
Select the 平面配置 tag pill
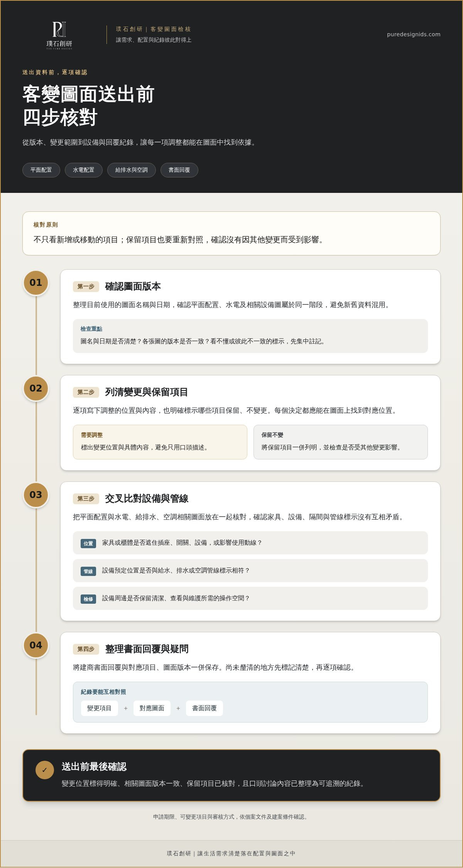coord(41,170)
